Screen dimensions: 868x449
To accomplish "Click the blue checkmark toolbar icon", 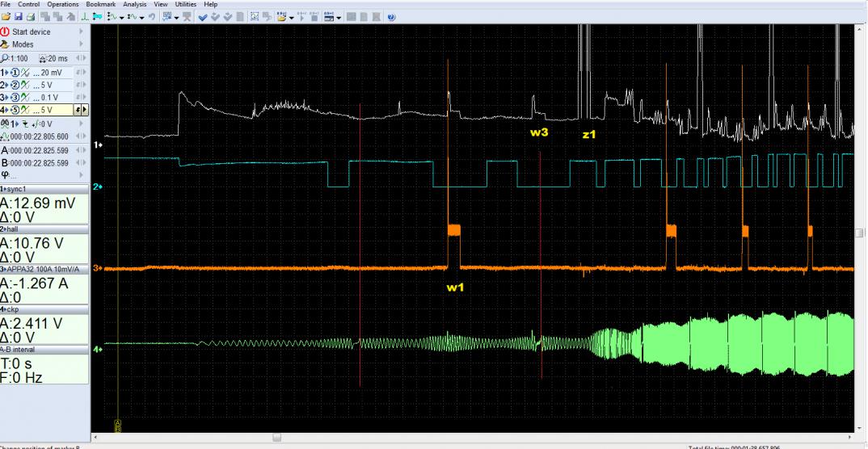I will 203,17.
